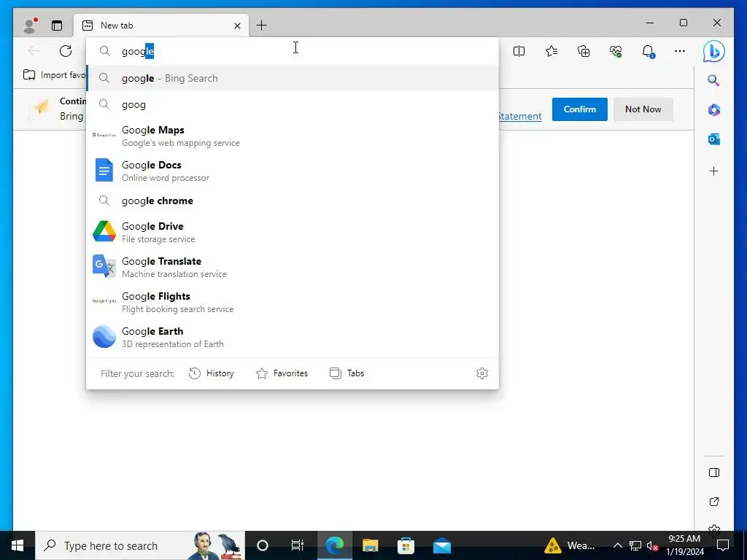The height and width of the screenshot is (560, 747).
Task: Choose the Google Docs suggestion
Action: (x=293, y=171)
